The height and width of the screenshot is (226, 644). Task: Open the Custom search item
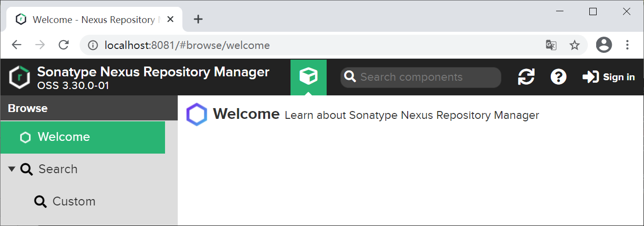[x=73, y=202]
